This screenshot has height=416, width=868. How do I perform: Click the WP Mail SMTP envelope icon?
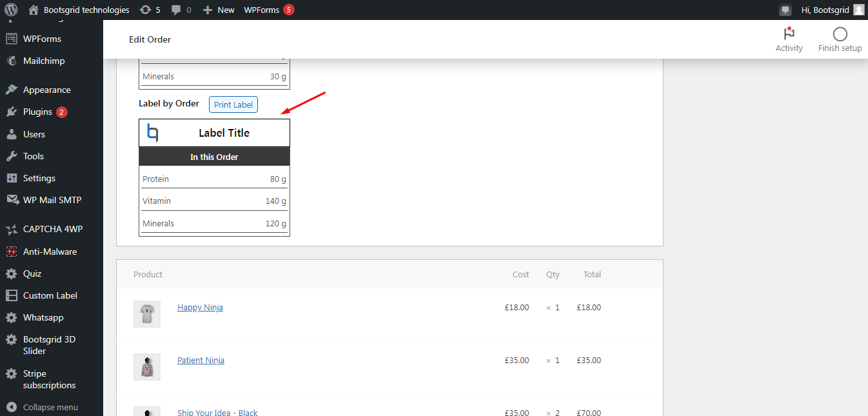pos(12,200)
